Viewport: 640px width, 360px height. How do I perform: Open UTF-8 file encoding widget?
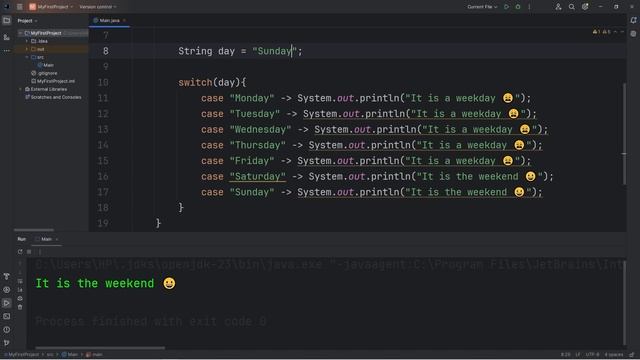pos(592,355)
